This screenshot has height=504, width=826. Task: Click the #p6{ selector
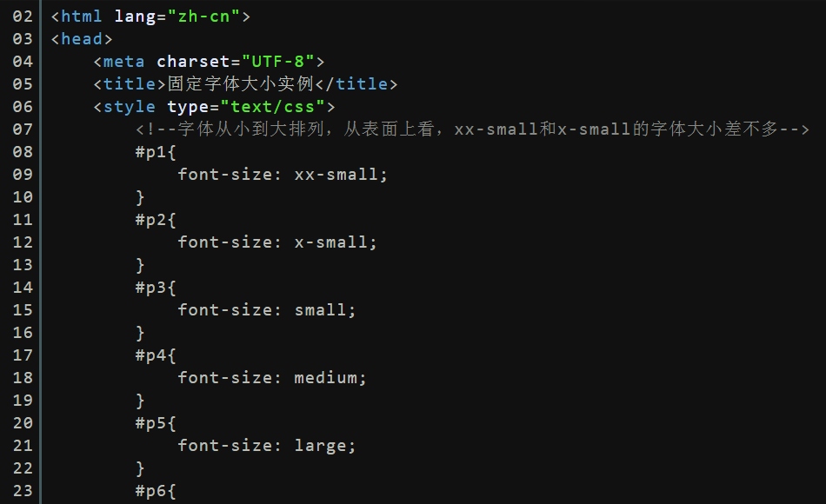point(156,491)
